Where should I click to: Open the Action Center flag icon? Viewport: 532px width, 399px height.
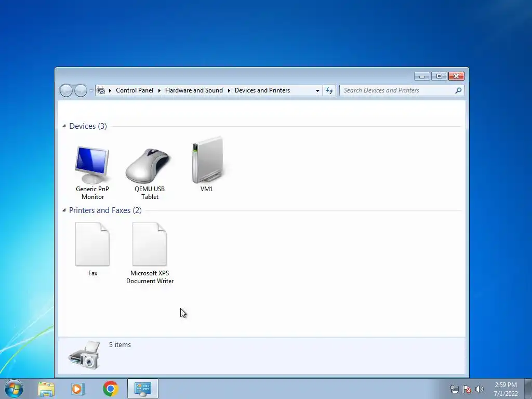(467, 389)
